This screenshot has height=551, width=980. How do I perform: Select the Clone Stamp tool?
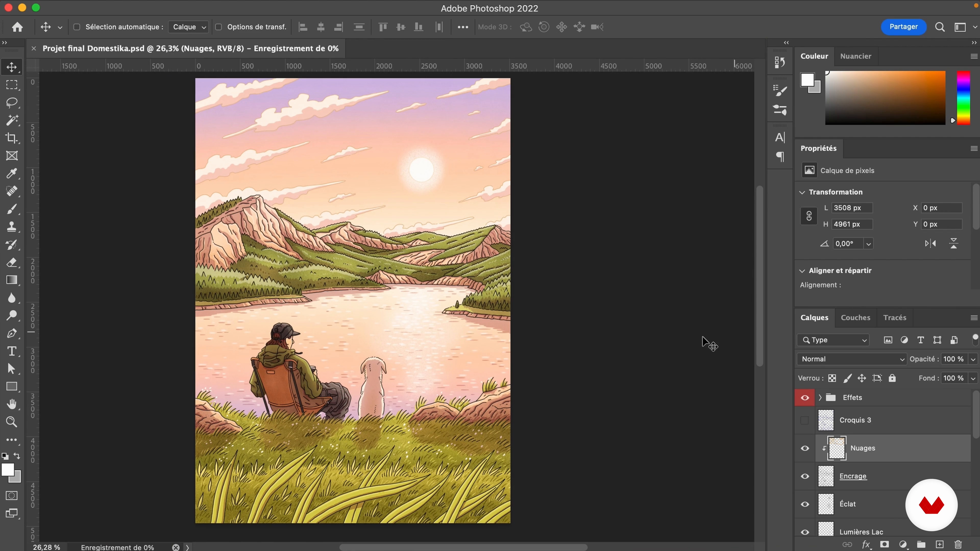click(12, 227)
